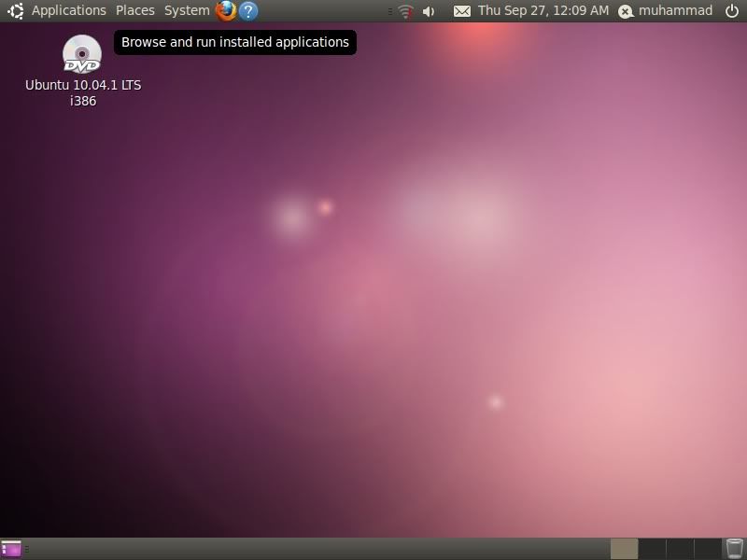Switch to the fourth workspace
The height and width of the screenshot is (560, 747).
point(707,549)
